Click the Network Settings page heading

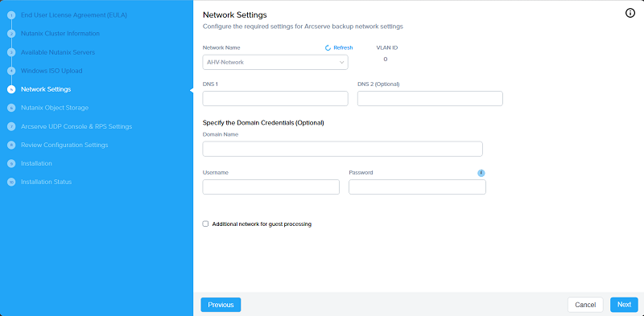235,15
